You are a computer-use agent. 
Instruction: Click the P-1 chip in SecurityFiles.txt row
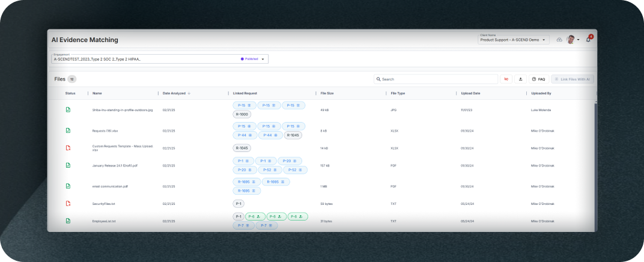[x=238, y=204]
